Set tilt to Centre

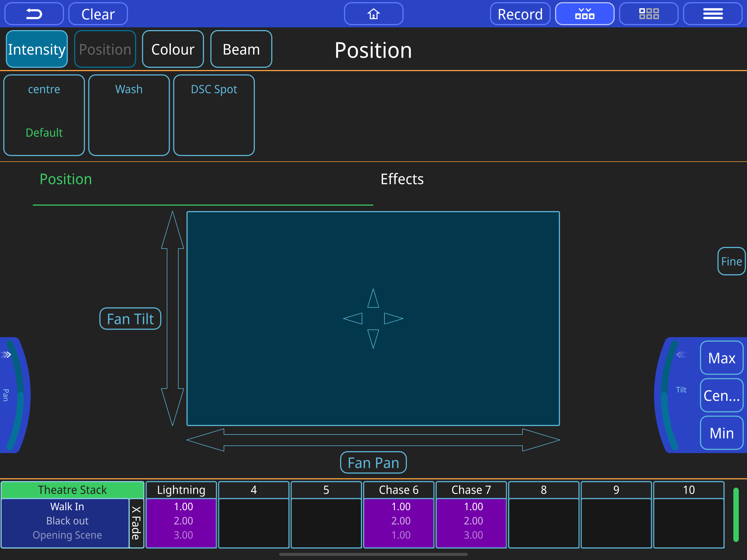pos(722,395)
